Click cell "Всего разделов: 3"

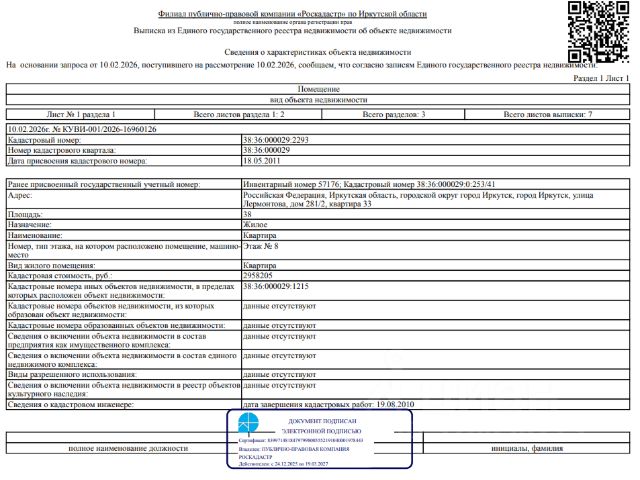click(393, 114)
